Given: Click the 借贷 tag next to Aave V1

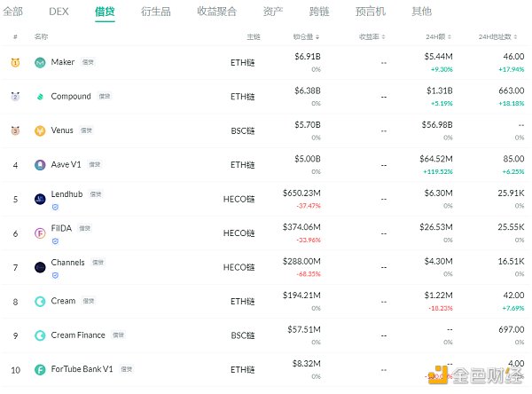Looking at the screenshot, I should tap(95, 164).
